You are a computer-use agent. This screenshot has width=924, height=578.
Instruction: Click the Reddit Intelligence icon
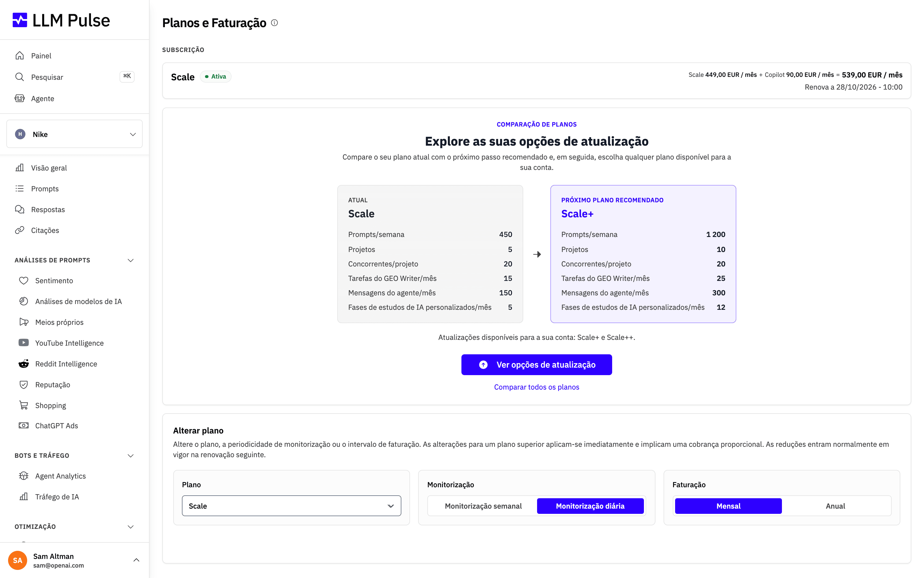(24, 364)
